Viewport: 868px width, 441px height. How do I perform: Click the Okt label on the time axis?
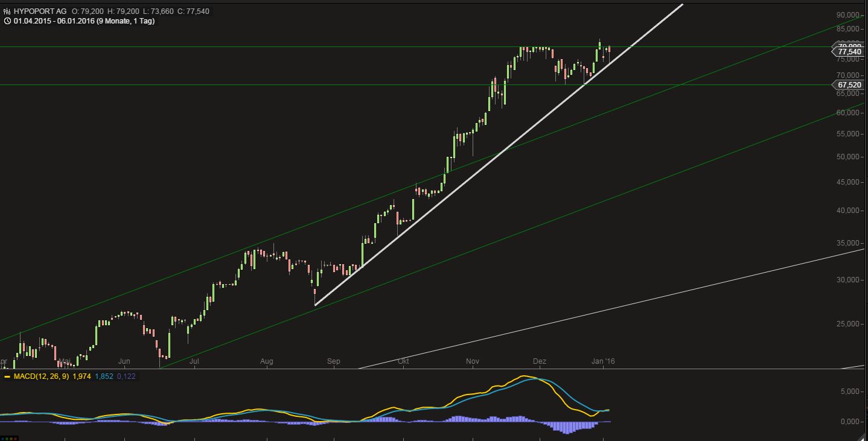point(404,362)
